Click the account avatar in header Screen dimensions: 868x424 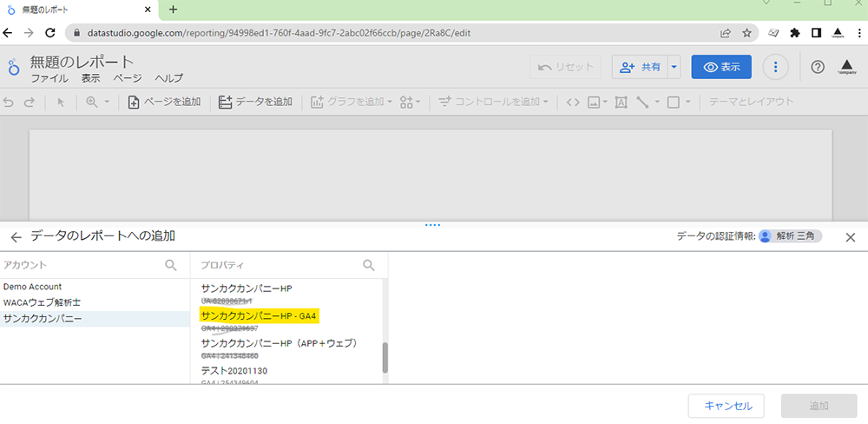847,67
